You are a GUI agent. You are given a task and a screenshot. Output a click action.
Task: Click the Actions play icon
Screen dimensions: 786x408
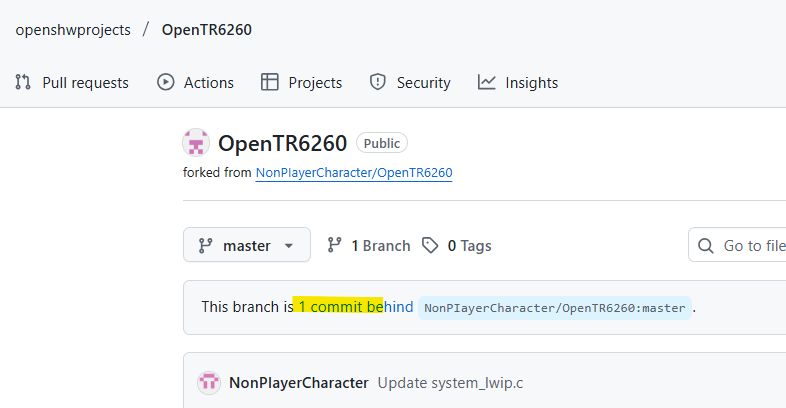(165, 82)
